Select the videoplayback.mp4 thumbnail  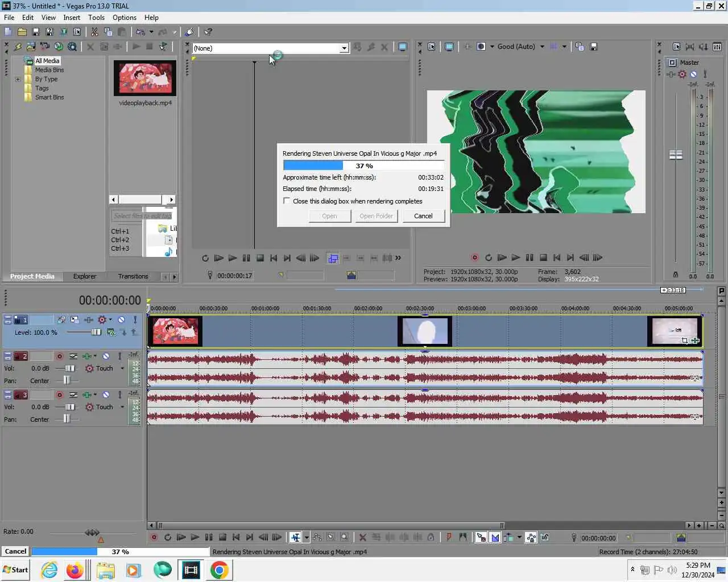[x=145, y=77]
